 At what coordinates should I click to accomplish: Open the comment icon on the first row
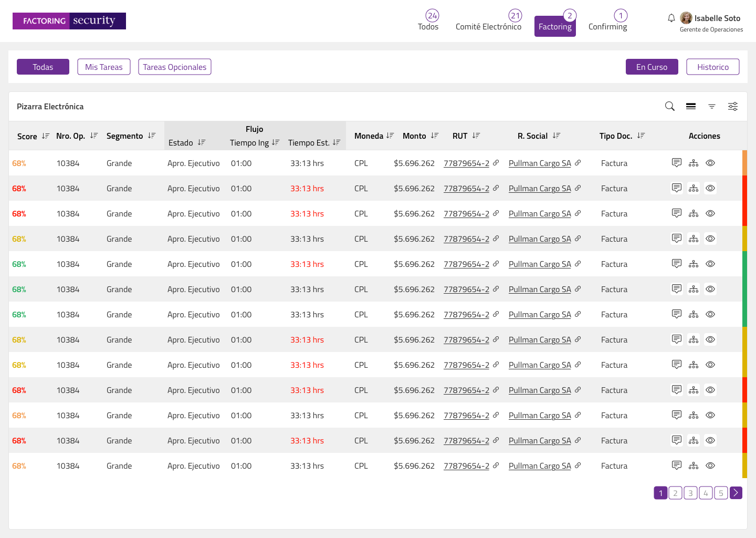(677, 163)
